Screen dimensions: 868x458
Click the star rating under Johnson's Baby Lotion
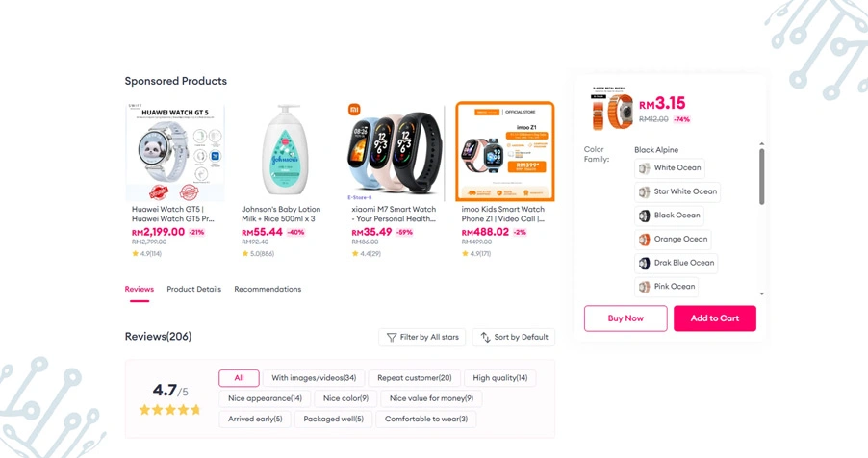point(258,254)
